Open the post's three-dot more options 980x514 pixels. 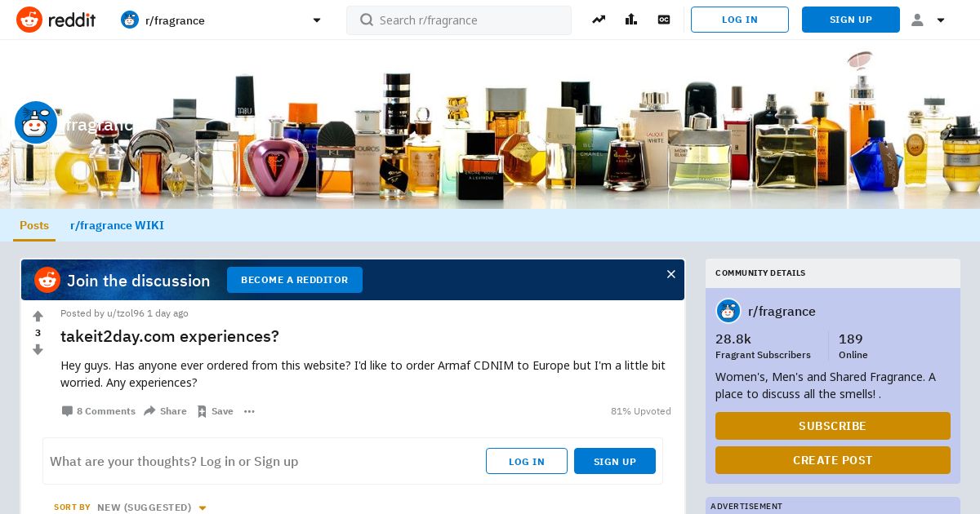click(249, 411)
